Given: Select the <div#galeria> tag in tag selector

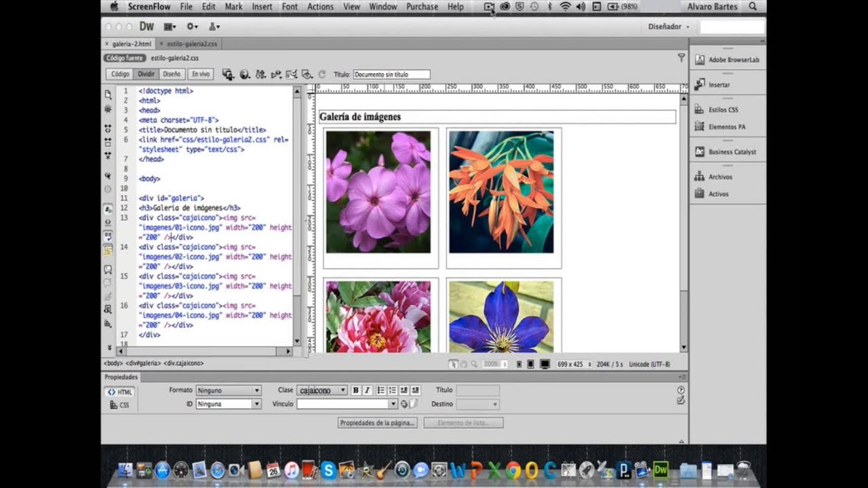Looking at the screenshot, I should tap(144, 363).
